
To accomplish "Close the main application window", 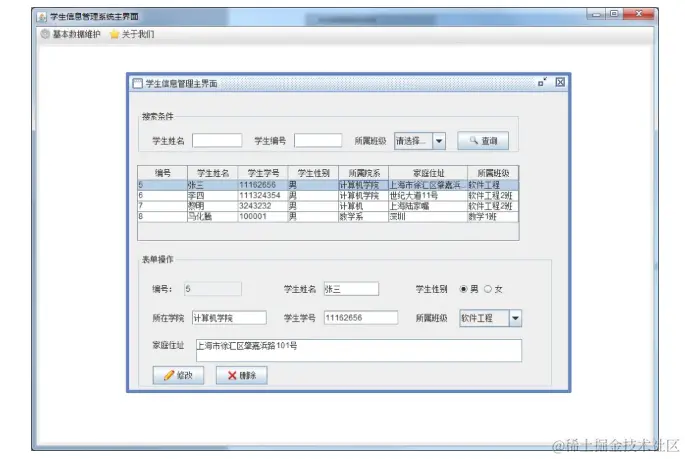I will (639, 14).
